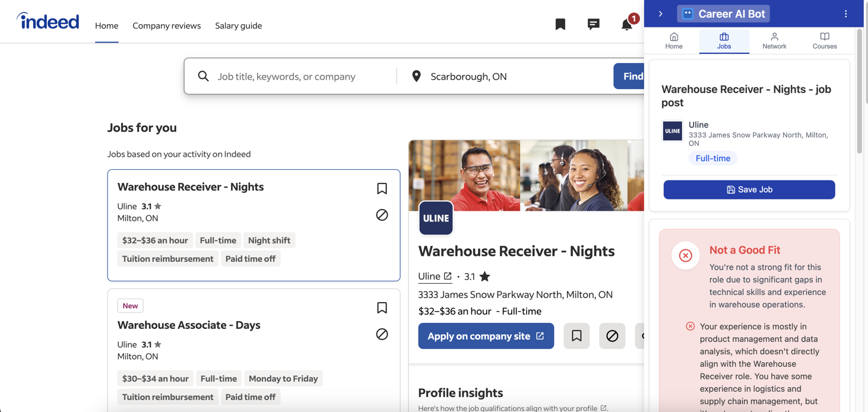Open Salary guide
Viewport: 868px width, 412px height.
click(238, 26)
